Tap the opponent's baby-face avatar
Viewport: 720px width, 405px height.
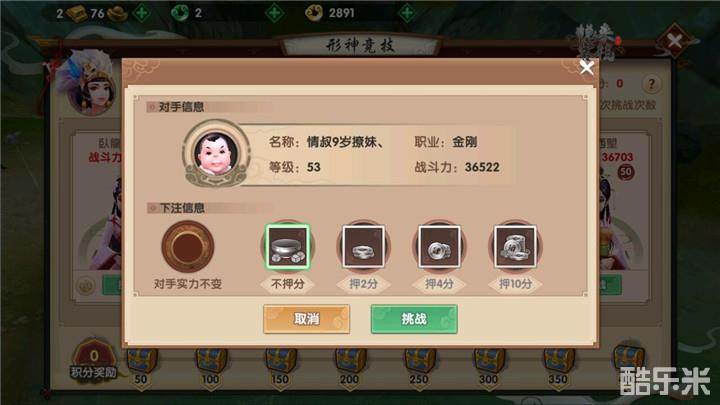click(x=216, y=154)
